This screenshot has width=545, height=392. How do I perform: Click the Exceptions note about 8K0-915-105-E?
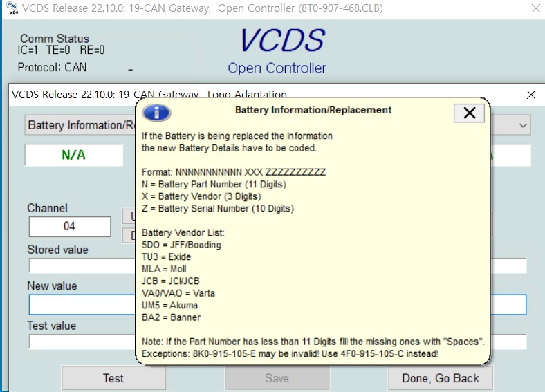coord(290,354)
